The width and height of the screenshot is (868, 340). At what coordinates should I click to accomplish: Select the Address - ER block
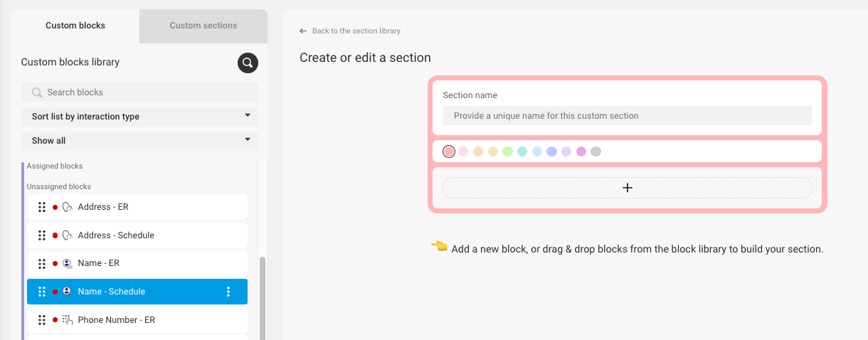[137, 207]
